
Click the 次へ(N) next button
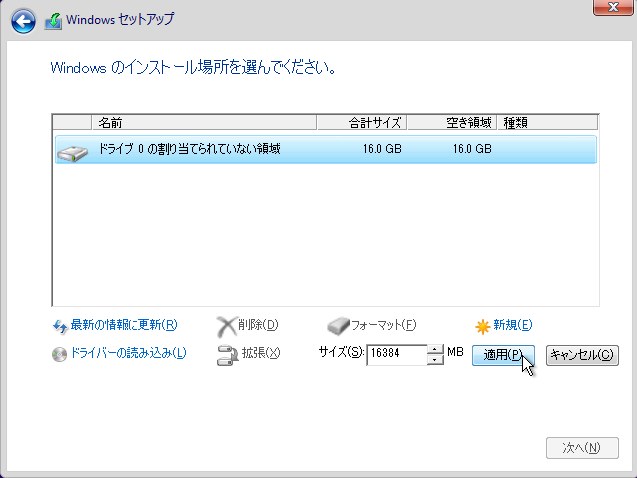(x=582, y=448)
